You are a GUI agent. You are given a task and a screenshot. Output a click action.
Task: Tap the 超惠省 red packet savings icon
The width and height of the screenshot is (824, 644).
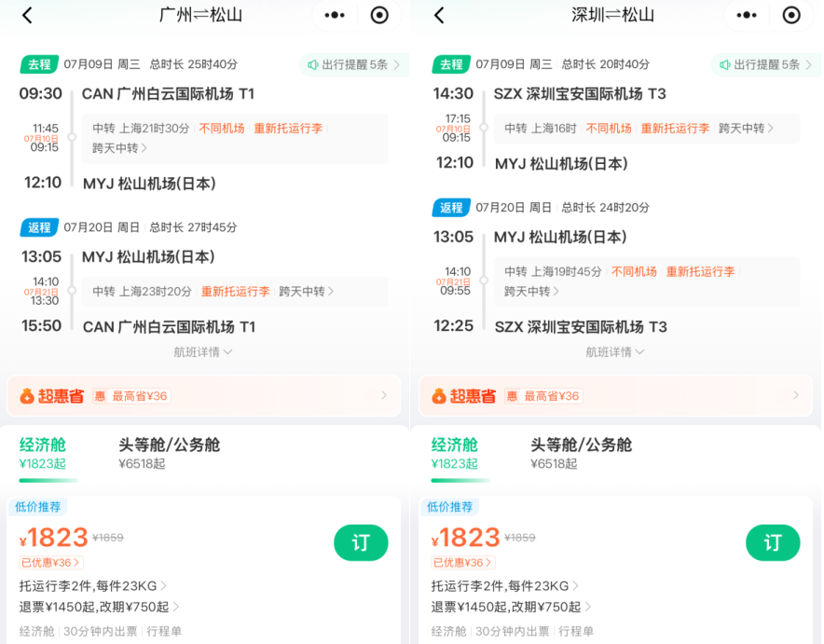point(26,396)
